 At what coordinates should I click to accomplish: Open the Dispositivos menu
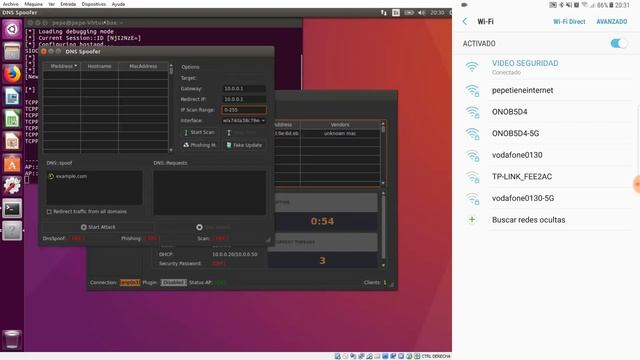coord(94,4)
